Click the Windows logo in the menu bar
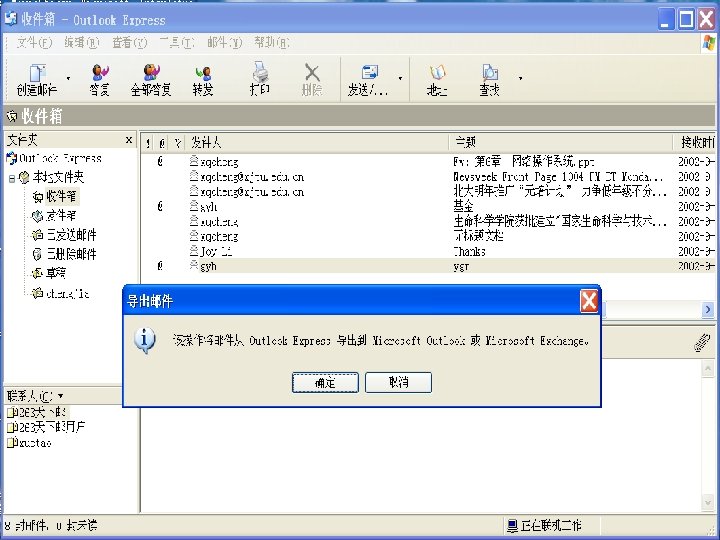Screen dimensions: 720x540 tap(709, 43)
